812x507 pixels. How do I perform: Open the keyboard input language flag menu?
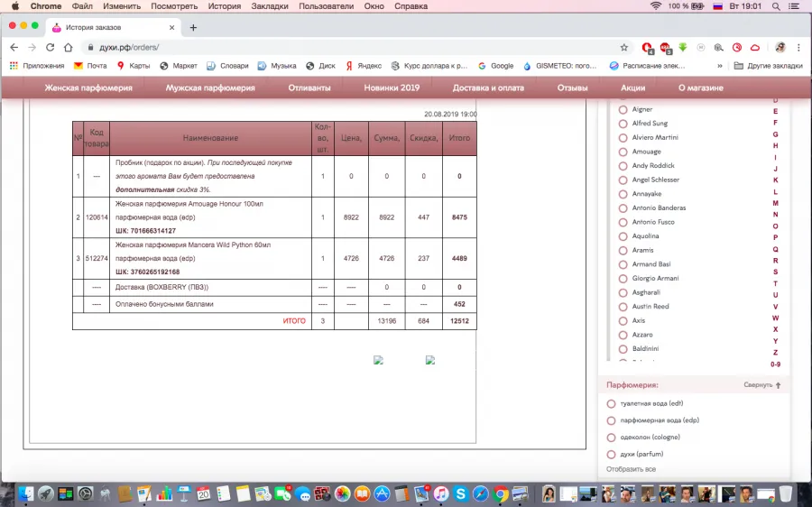(x=718, y=6)
